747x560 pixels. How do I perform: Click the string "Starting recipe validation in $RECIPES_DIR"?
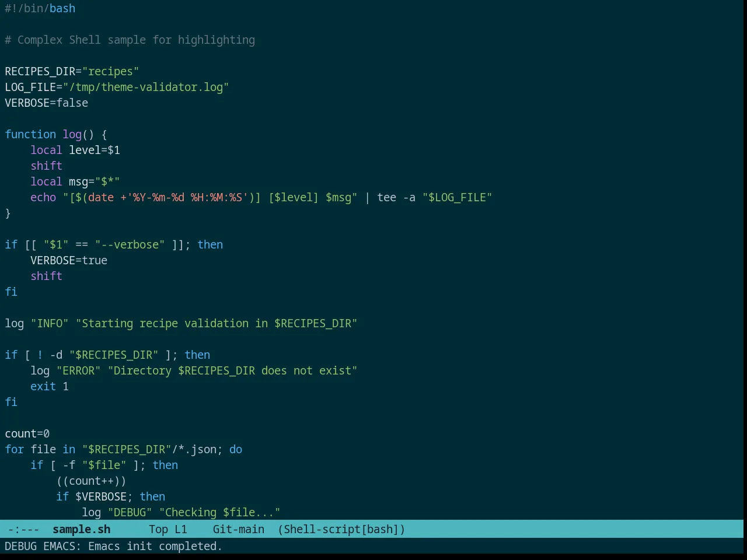click(x=217, y=323)
